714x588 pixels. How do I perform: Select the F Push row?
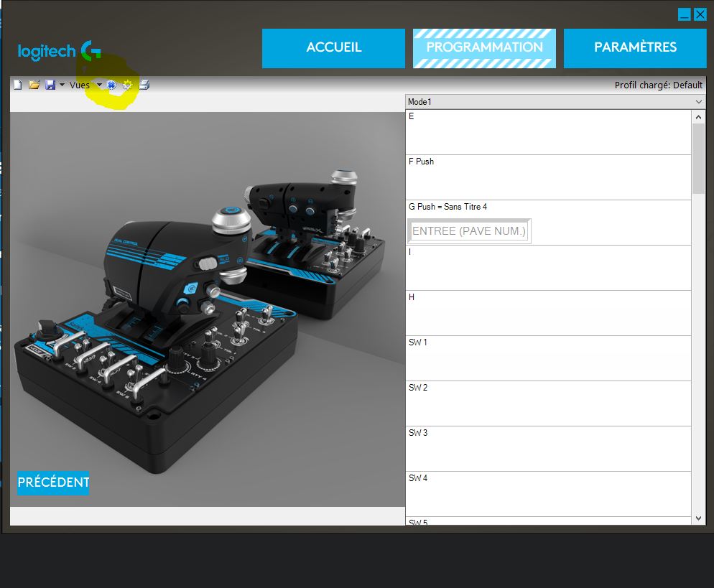pos(548,177)
